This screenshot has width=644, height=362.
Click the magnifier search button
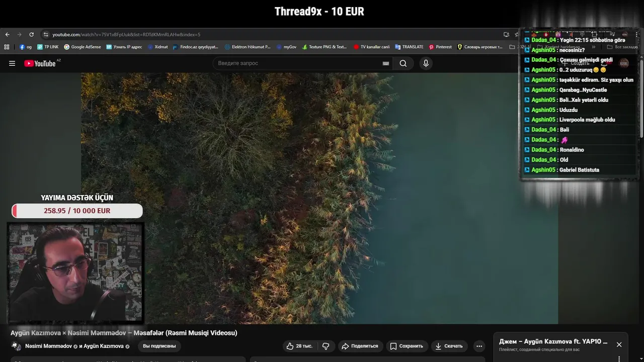(x=403, y=63)
